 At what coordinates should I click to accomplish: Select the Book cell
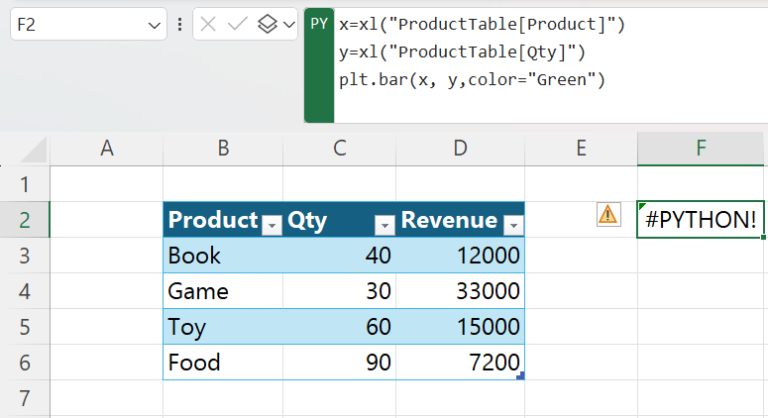coord(223,255)
